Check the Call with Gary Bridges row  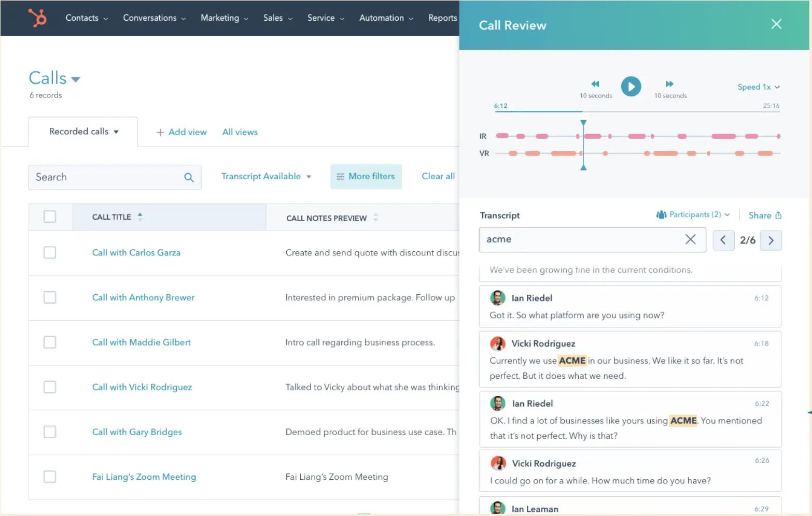coord(50,432)
